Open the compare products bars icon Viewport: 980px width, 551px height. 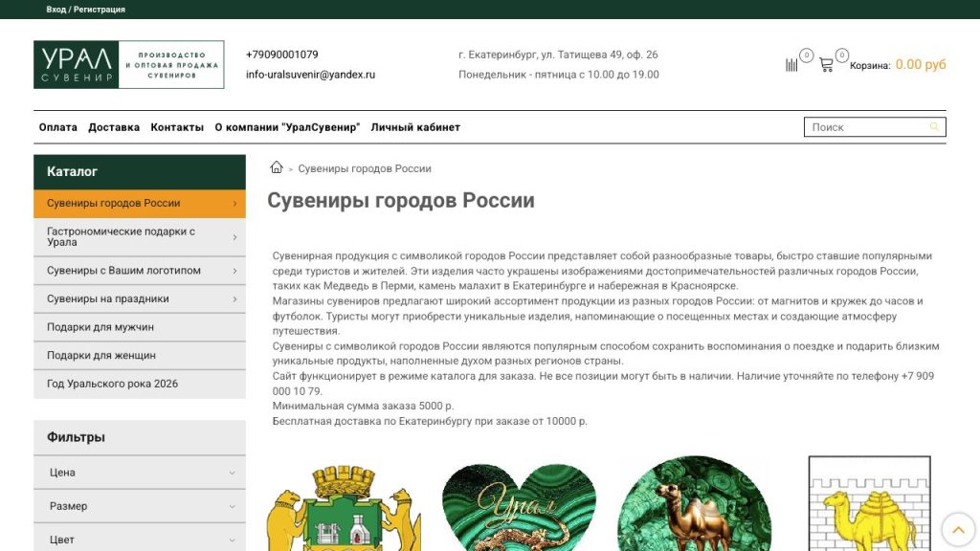[791, 65]
